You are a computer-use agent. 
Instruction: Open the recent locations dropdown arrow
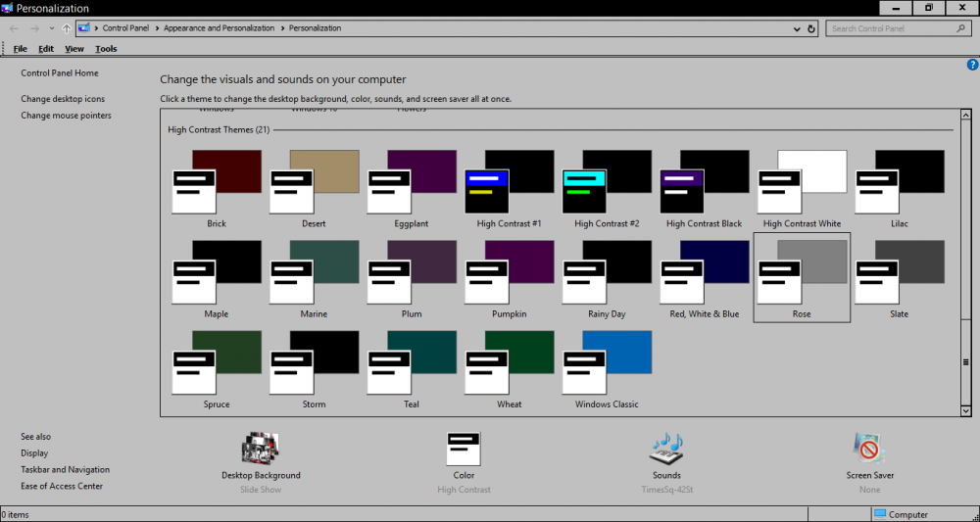coord(50,28)
